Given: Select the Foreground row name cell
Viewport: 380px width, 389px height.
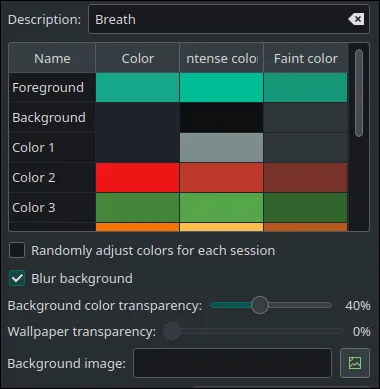Looking at the screenshot, I should click(x=52, y=88).
